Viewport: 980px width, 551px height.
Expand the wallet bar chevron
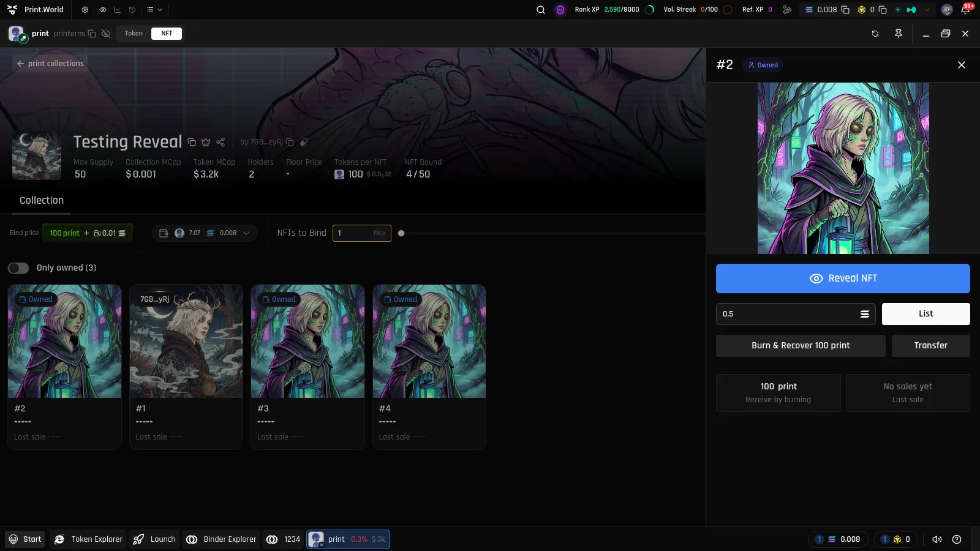(x=927, y=10)
